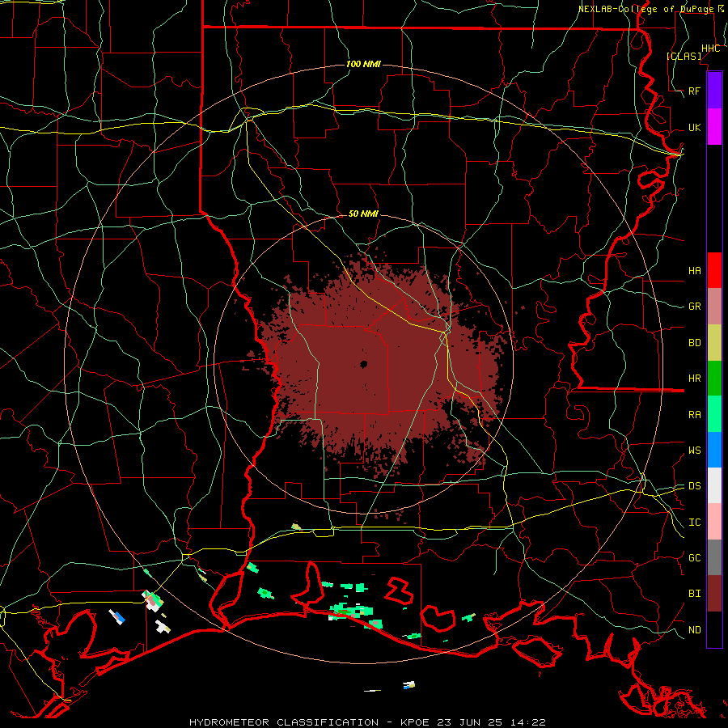Click the radar site black dot center
The width and height of the screenshot is (728, 728).
(363, 365)
